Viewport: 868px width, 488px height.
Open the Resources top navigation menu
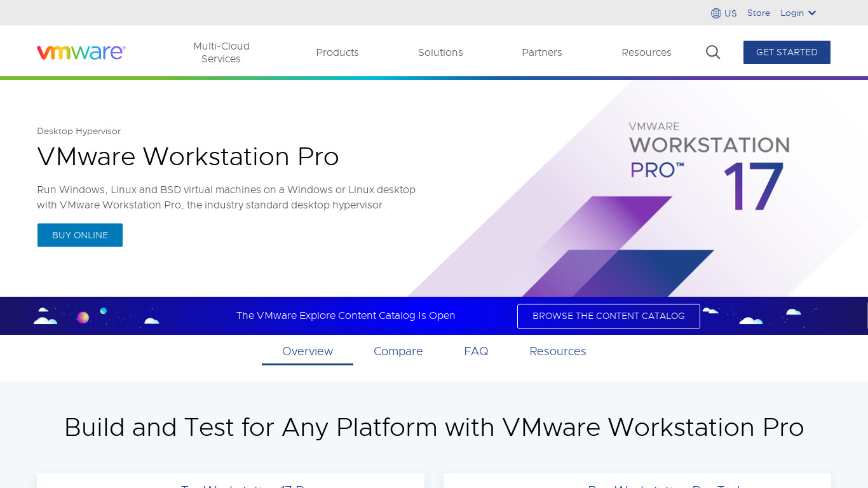[x=646, y=52]
